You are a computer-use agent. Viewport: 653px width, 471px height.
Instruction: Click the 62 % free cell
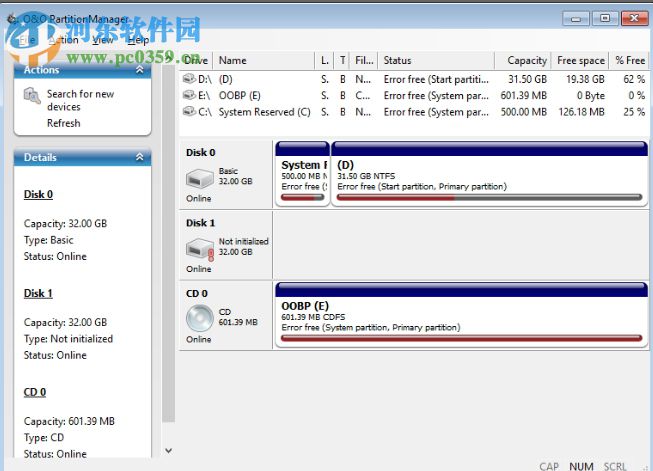click(634, 79)
